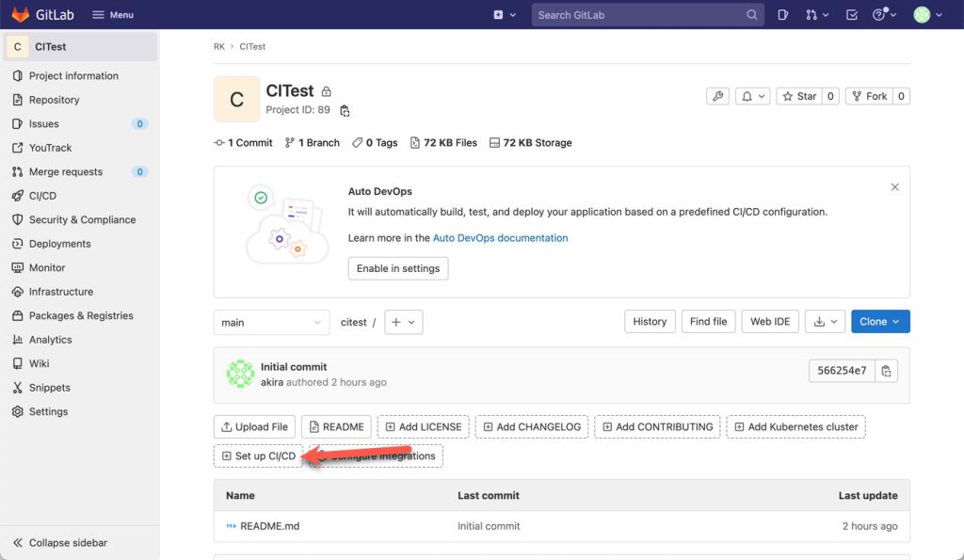Viewport: 964px width, 560px height.
Task: Click RK breadcrumb link
Action: coord(218,47)
